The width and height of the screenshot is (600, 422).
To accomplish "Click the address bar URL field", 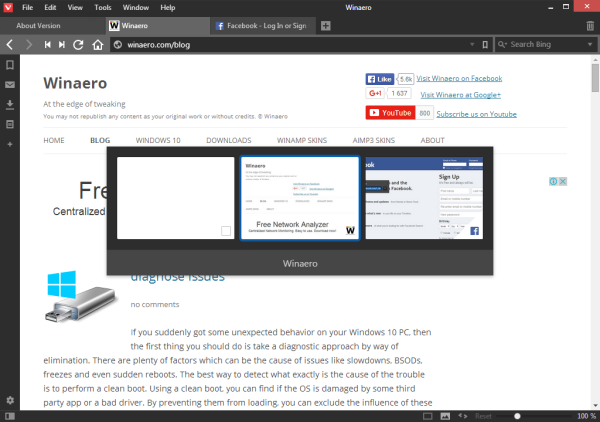I will pyautogui.click(x=293, y=45).
